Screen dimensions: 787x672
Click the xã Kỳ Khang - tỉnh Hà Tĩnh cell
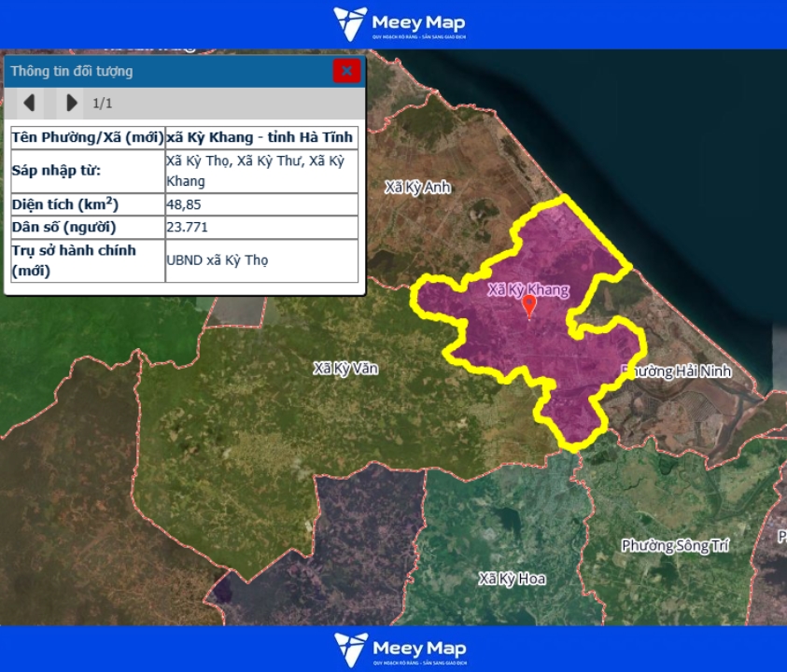tap(260, 137)
